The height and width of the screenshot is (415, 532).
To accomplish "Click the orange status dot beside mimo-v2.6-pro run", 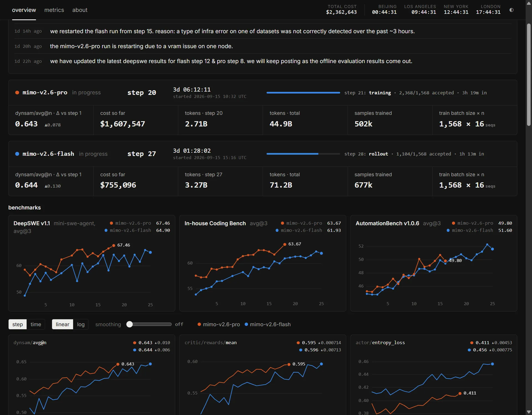I will click(x=17, y=93).
